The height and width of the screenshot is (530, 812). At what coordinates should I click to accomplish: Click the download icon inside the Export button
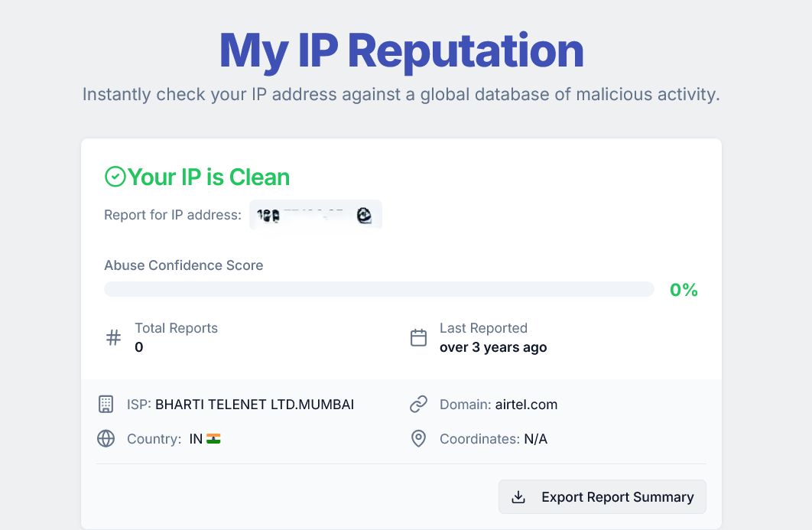pos(519,496)
